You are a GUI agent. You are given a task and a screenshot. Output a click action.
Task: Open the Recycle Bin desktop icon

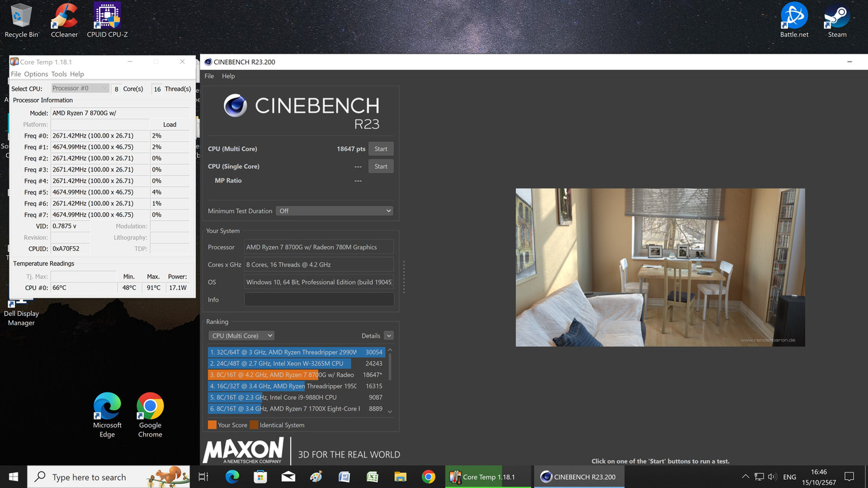click(21, 20)
